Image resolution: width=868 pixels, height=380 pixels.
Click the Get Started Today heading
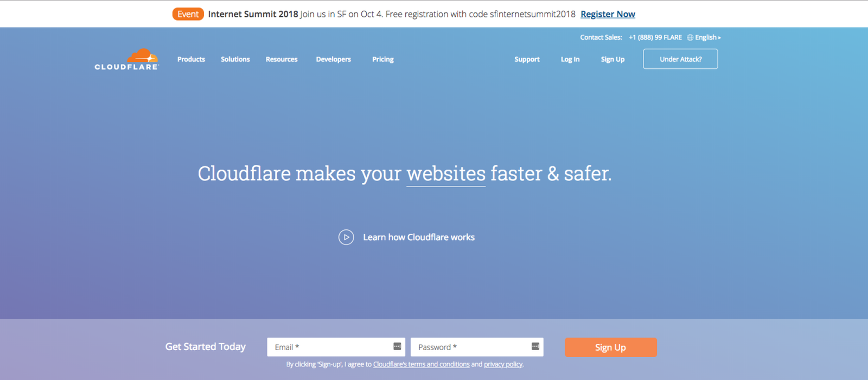click(x=206, y=346)
